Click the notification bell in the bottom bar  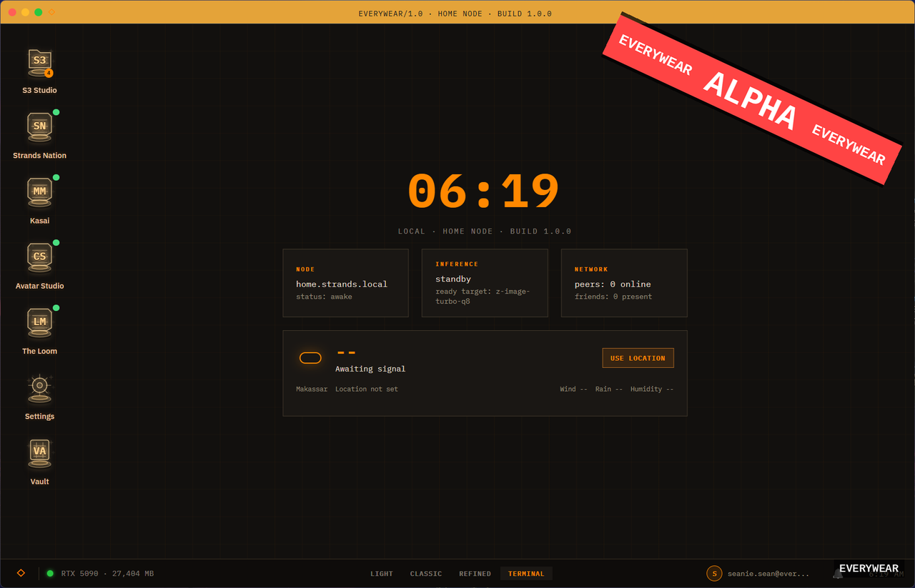[x=837, y=573]
